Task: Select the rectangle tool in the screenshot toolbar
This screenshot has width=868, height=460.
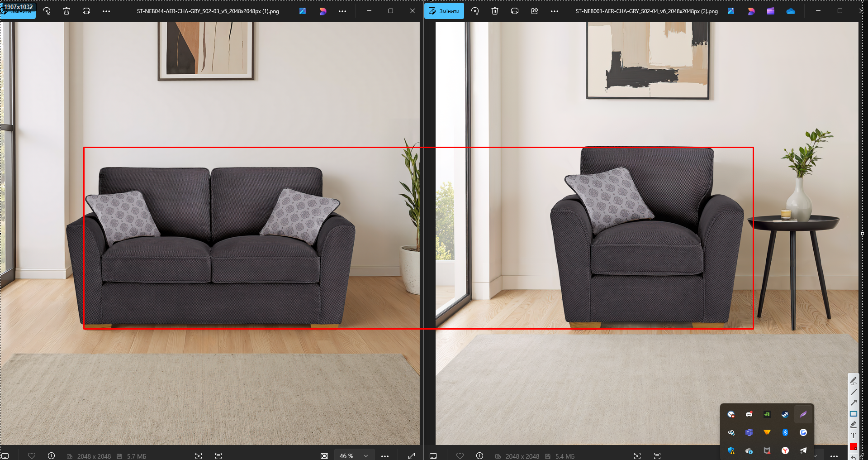Action: pyautogui.click(x=854, y=414)
